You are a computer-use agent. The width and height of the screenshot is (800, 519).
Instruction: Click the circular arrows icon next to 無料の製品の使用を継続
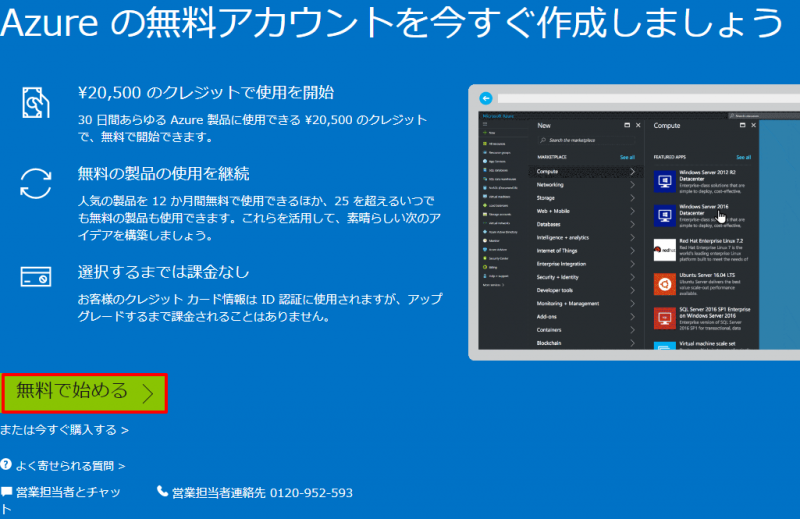coord(36,184)
